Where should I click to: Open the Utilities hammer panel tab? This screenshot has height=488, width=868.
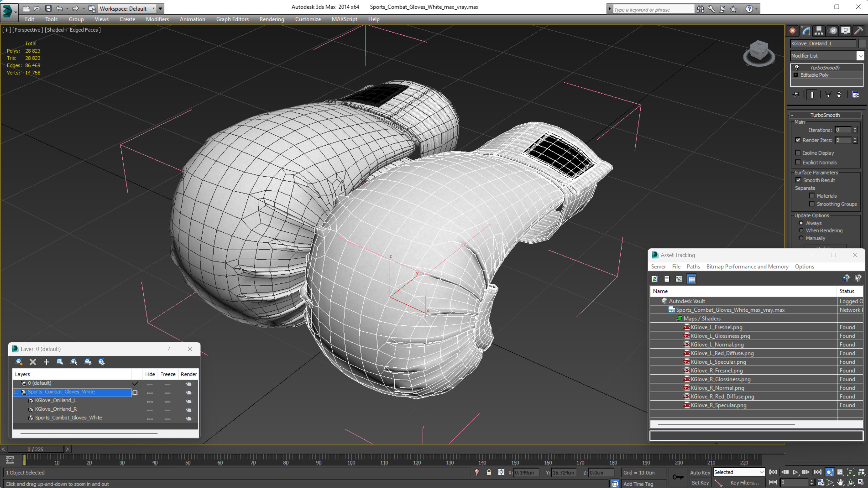(x=859, y=31)
